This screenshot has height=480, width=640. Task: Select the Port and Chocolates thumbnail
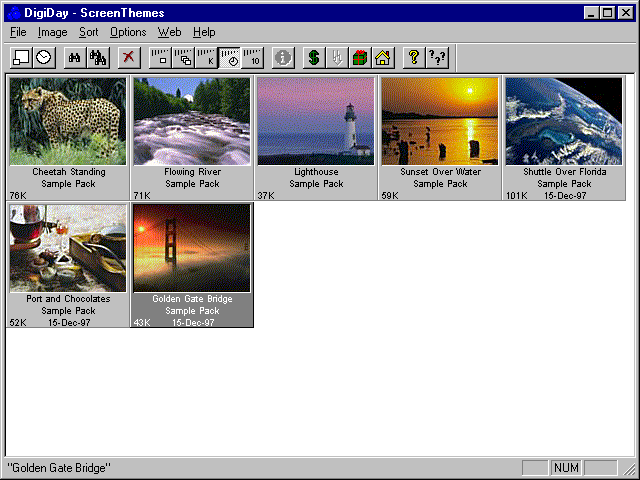point(68,248)
